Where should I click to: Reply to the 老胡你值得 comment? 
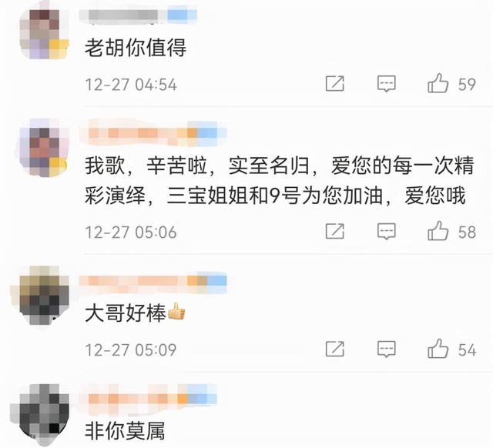tap(386, 84)
